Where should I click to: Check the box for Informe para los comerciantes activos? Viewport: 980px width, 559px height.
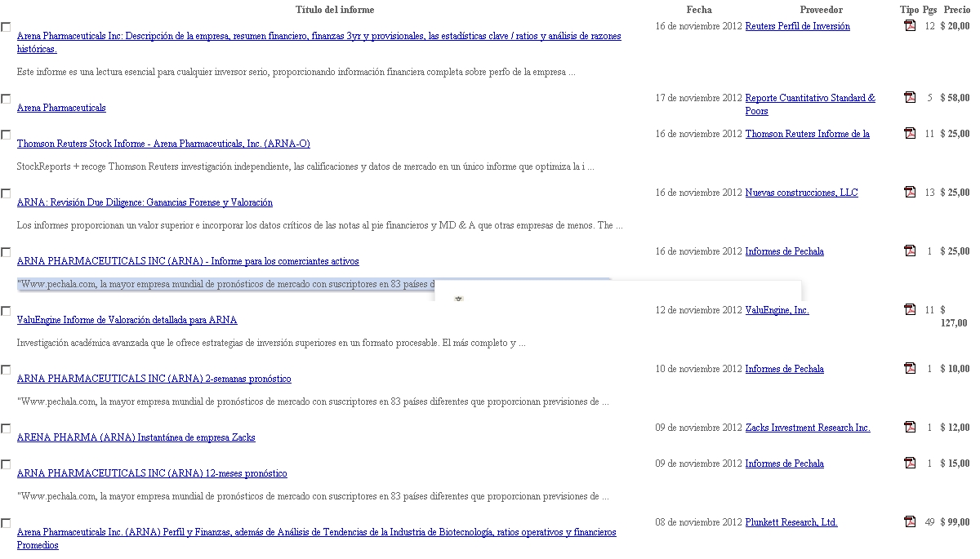click(x=6, y=252)
